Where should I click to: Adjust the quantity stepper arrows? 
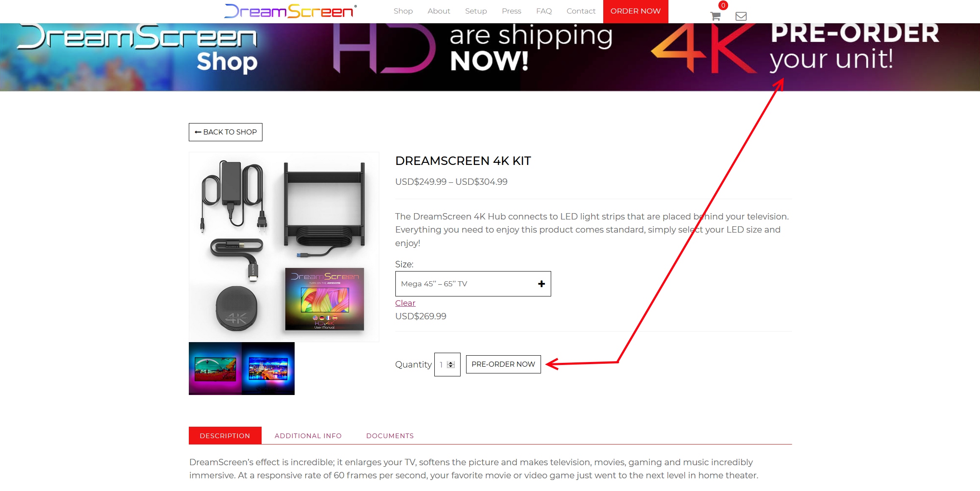click(x=451, y=365)
